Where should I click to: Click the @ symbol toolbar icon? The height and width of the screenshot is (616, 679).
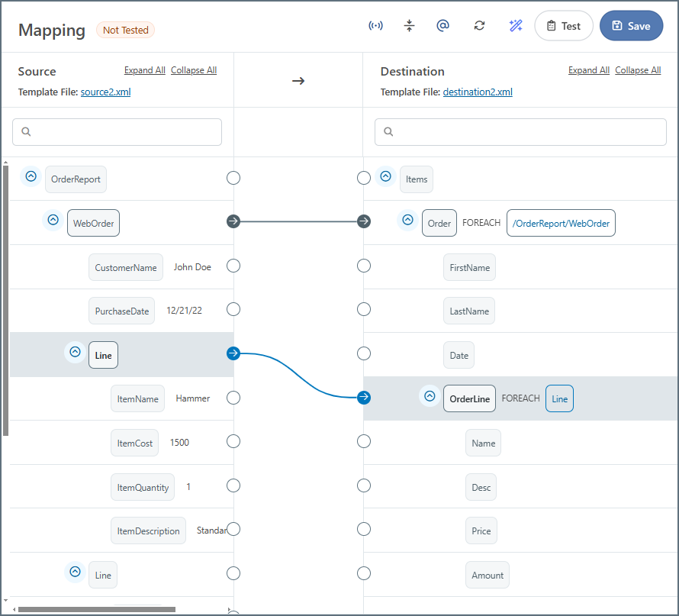pos(442,26)
